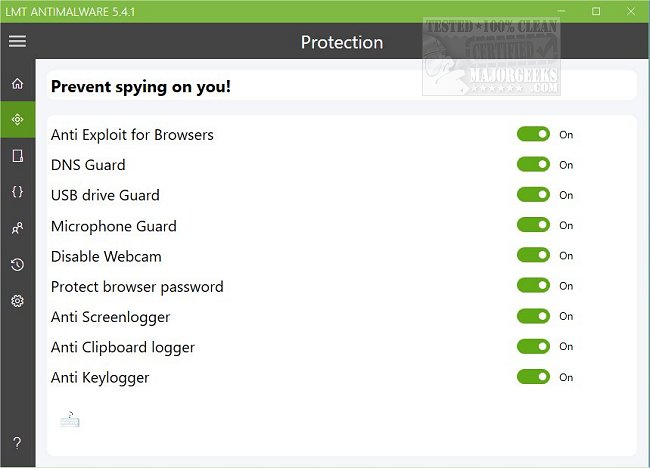Disable the Anti Keylogger toggle
Image resolution: width=650 pixels, height=468 pixels.
[x=533, y=377]
